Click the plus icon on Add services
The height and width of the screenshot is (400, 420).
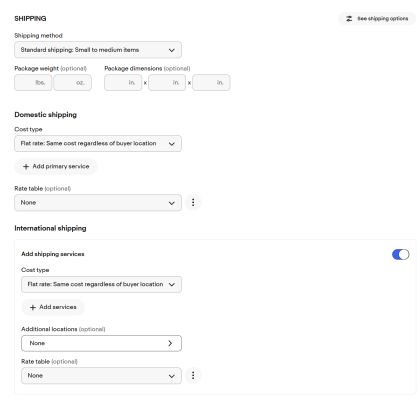tap(33, 307)
